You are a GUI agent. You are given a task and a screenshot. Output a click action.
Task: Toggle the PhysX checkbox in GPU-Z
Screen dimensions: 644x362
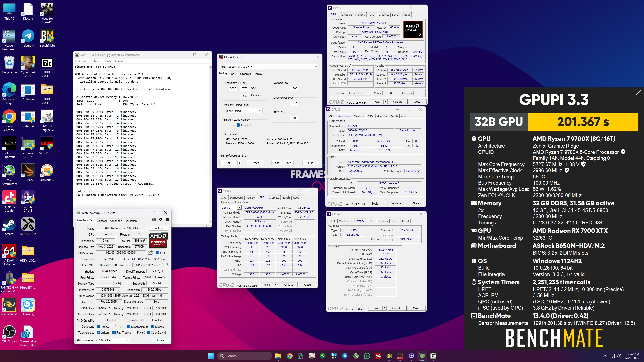135,333
